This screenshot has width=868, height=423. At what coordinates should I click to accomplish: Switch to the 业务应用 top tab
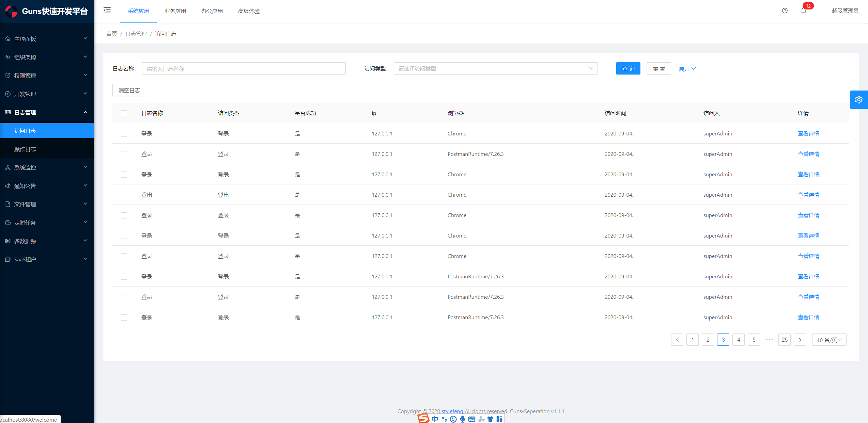point(175,11)
